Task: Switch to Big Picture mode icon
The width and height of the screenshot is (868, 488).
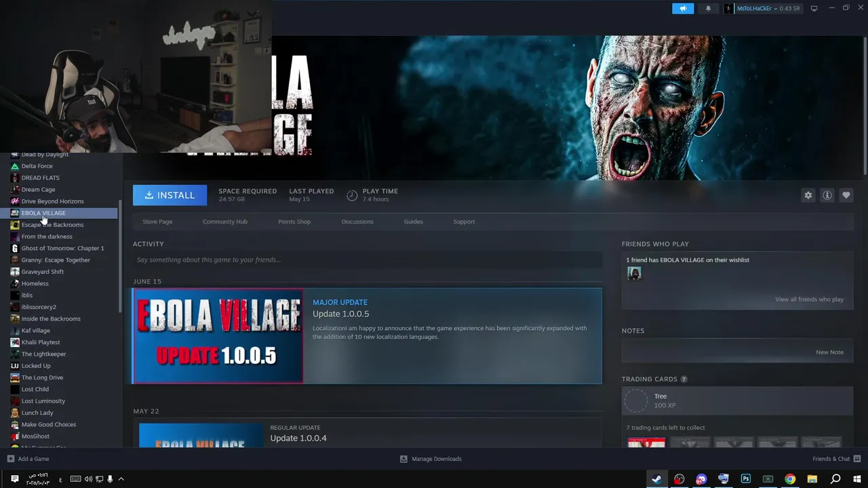Action: (814, 8)
